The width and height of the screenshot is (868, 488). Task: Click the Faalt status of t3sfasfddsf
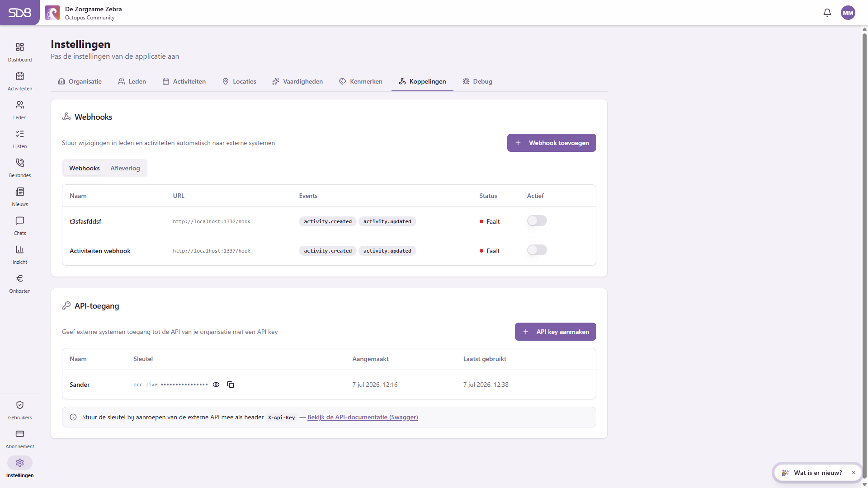tap(490, 221)
